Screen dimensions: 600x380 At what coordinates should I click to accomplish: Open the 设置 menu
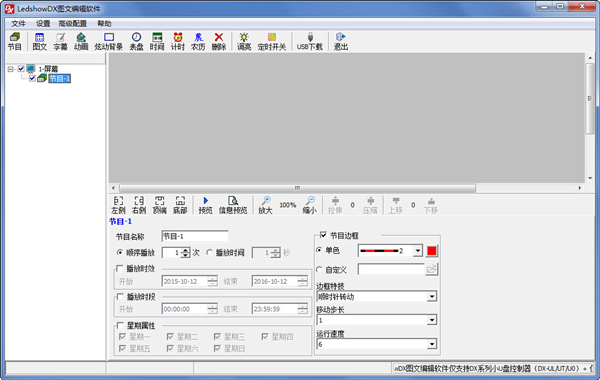pos(43,24)
